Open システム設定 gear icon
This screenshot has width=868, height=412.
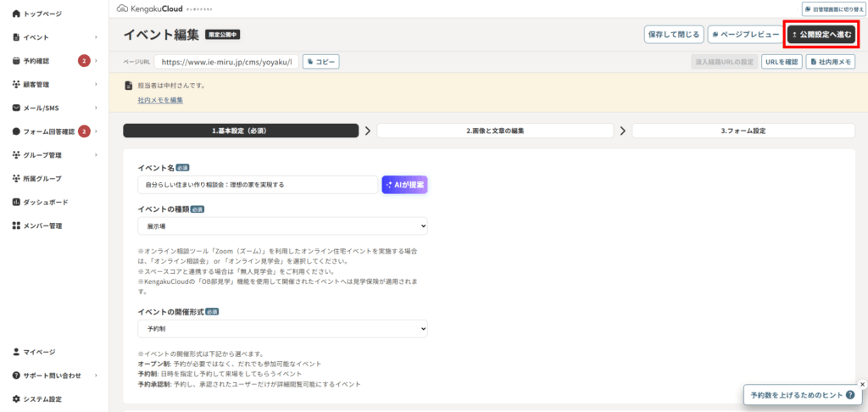(x=16, y=399)
